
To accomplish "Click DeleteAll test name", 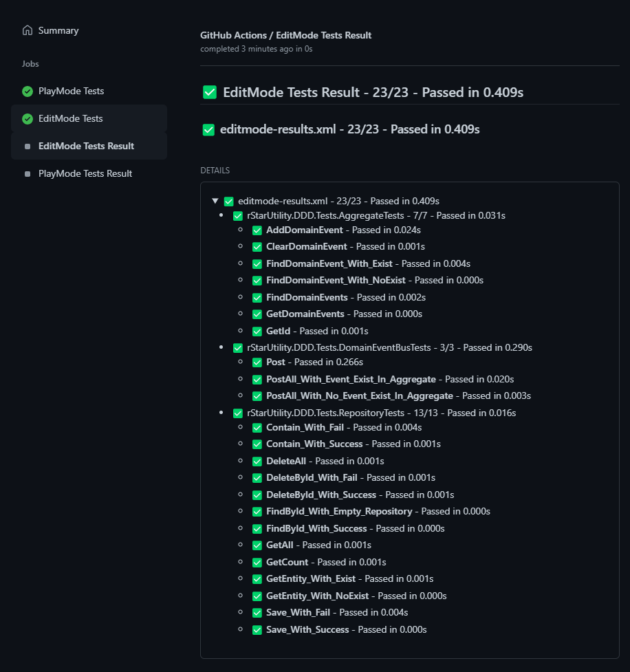I will coord(286,461).
